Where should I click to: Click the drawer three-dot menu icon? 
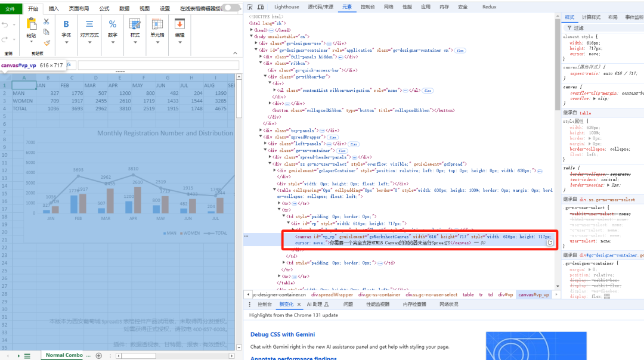pos(250,305)
